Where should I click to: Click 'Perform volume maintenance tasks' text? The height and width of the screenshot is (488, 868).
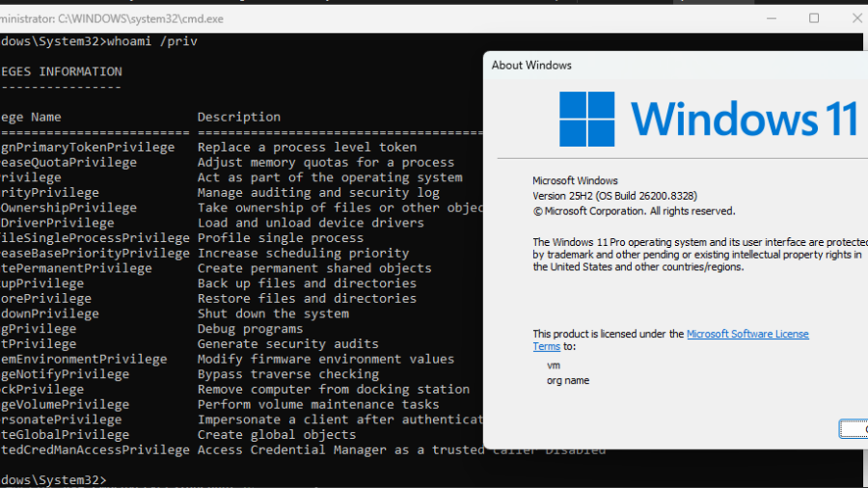click(x=318, y=404)
